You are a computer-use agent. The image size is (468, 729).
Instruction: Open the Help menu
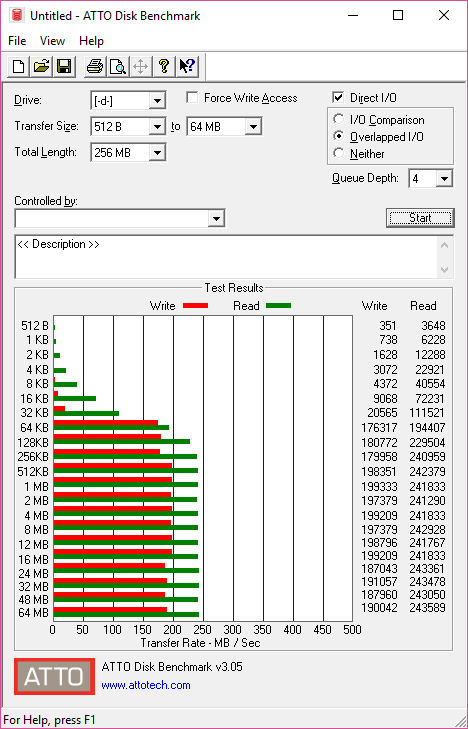pos(91,41)
